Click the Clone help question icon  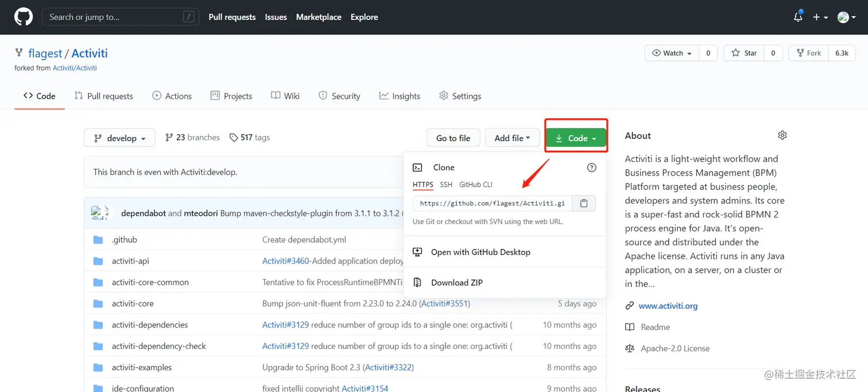tap(592, 168)
